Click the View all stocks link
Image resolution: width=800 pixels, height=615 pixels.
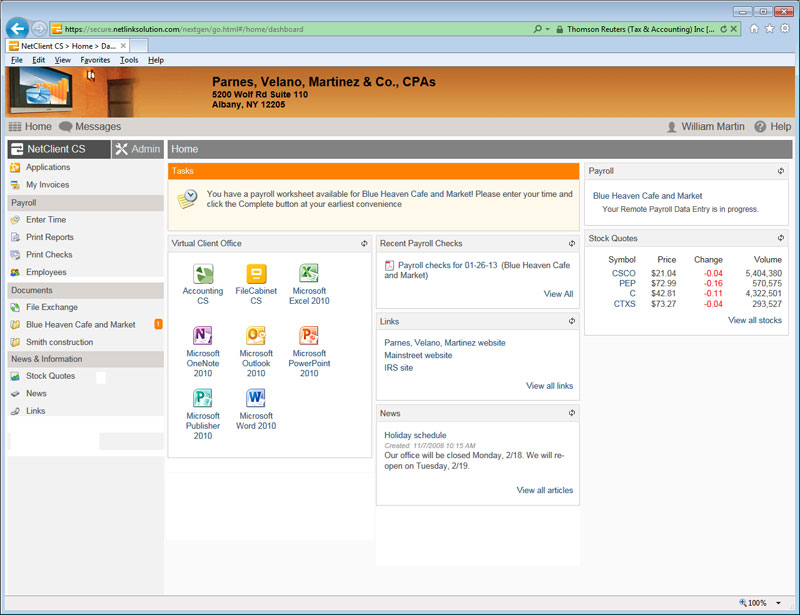(x=755, y=320)
